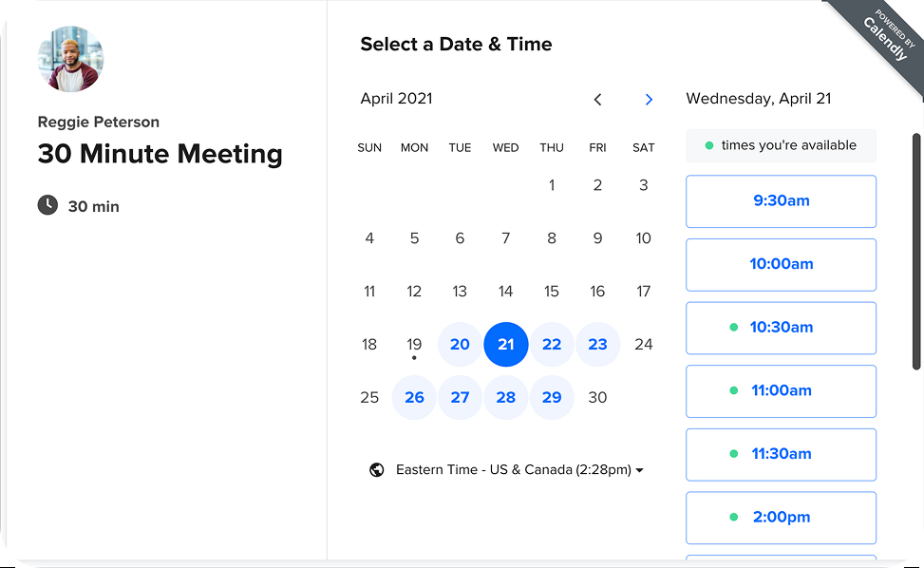Viewport: 924px width, 568px height.
Task: Go to the previous month arrow
Action: 597,99
